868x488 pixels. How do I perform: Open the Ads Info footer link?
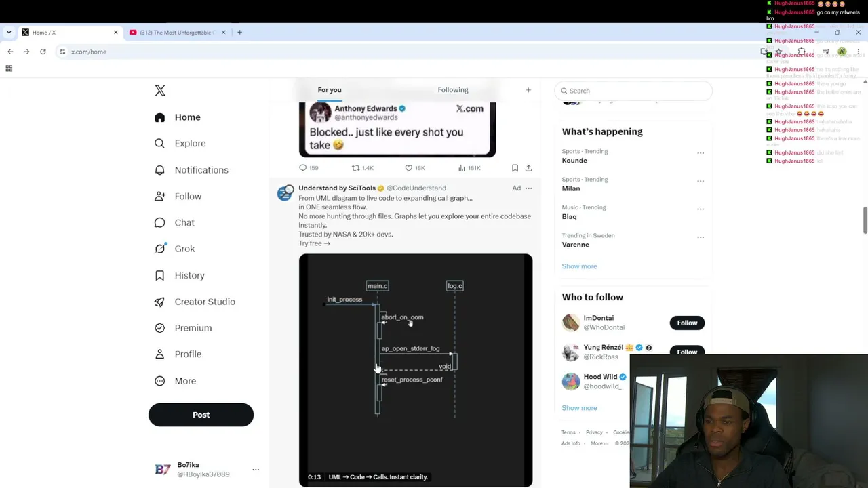570,443
